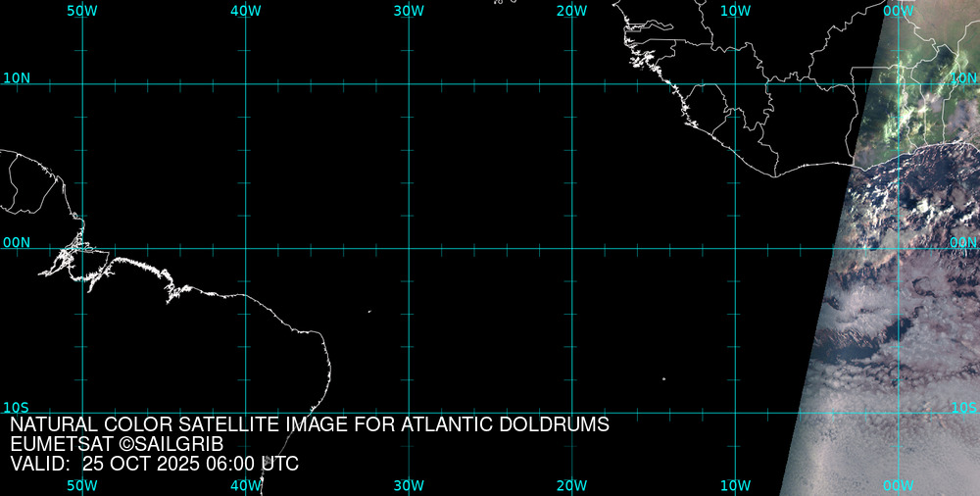Click the grid intersection at 40W and 10N
980x496 pixels.
(245, 84)
